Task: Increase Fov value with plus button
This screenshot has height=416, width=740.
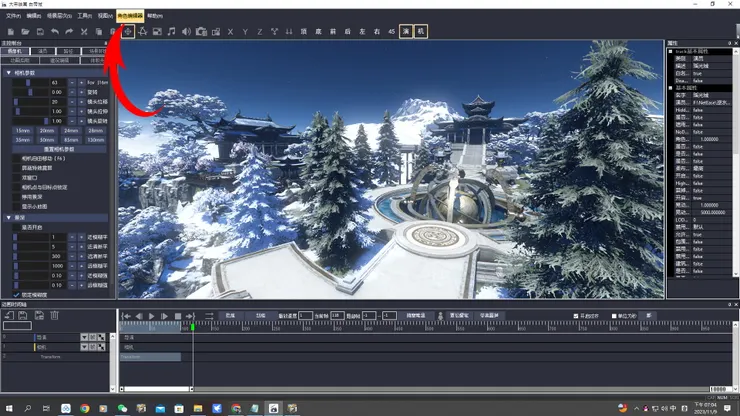Action: (x=81, y=83)
